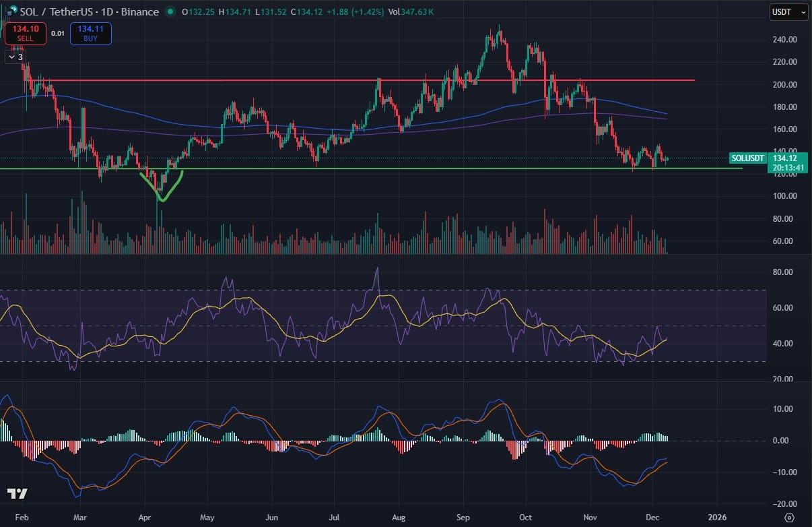Screen dimensions: 812x527
Task: Click the SELL 134.10 button
Action: click(26, 33)
